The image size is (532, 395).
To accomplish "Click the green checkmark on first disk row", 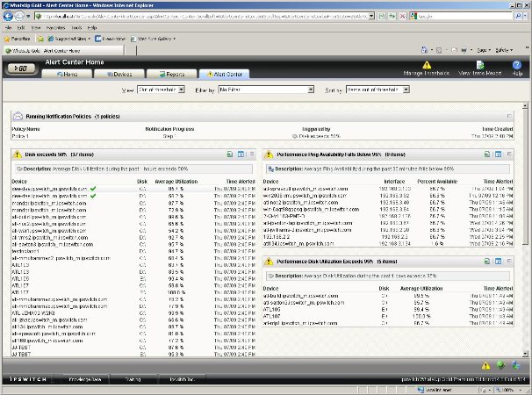I will click(x=93, y=189).
